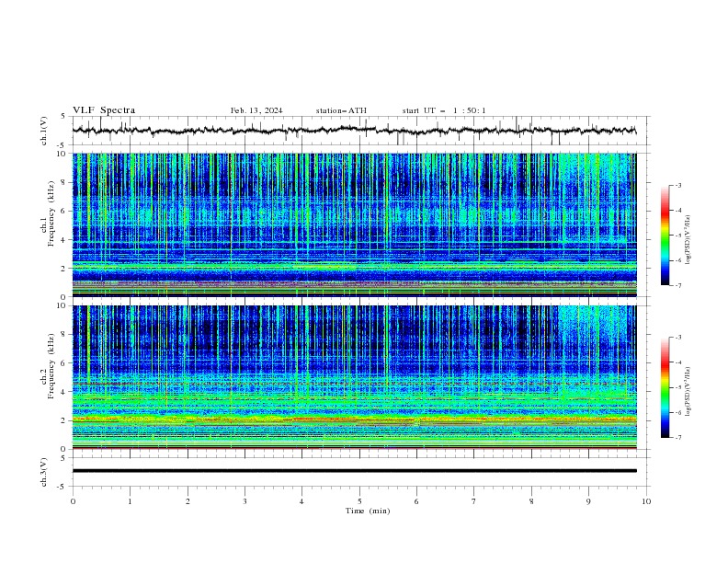
Task: Click time axis tick label "9"
Action: pos(588,501)
